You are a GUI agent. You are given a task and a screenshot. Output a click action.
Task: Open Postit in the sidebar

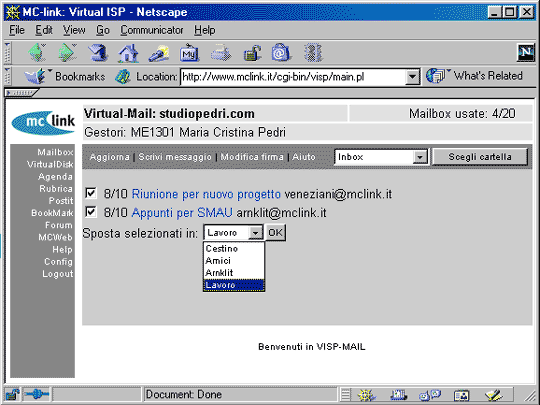[x=61, y=201]
